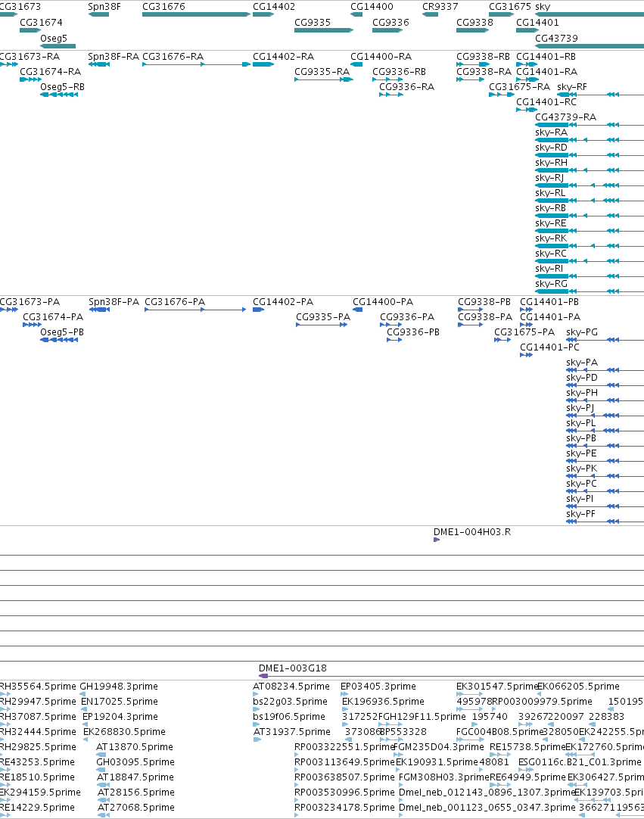The image size is (644, 819).
Task: Open transcript CG31675-RA
Action: click(502, 95)
